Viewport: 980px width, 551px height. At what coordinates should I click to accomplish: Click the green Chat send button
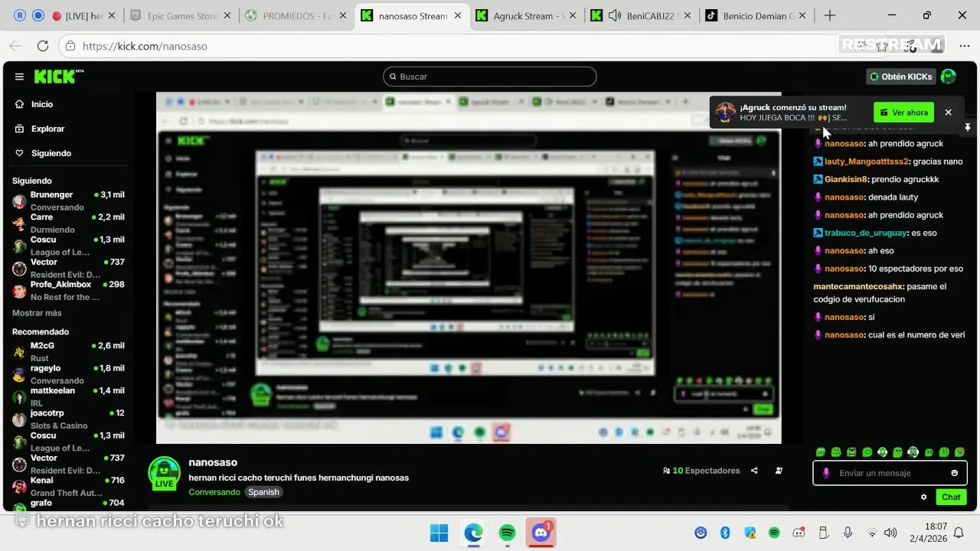(x=951, y=497)
